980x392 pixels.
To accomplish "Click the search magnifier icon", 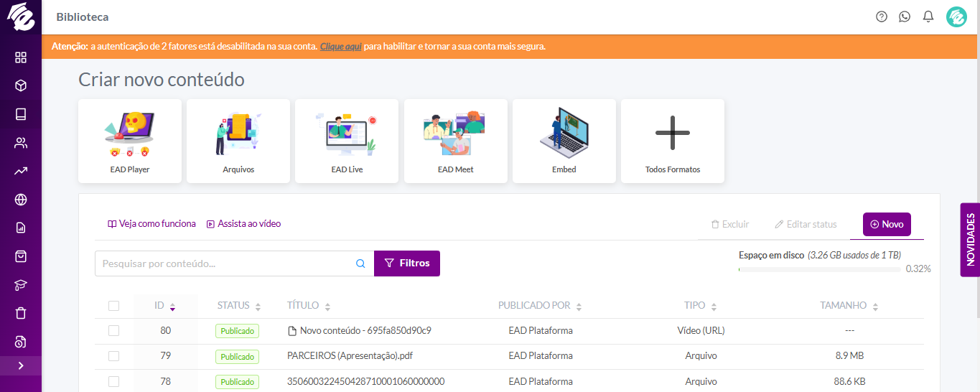I will (360, 263).
